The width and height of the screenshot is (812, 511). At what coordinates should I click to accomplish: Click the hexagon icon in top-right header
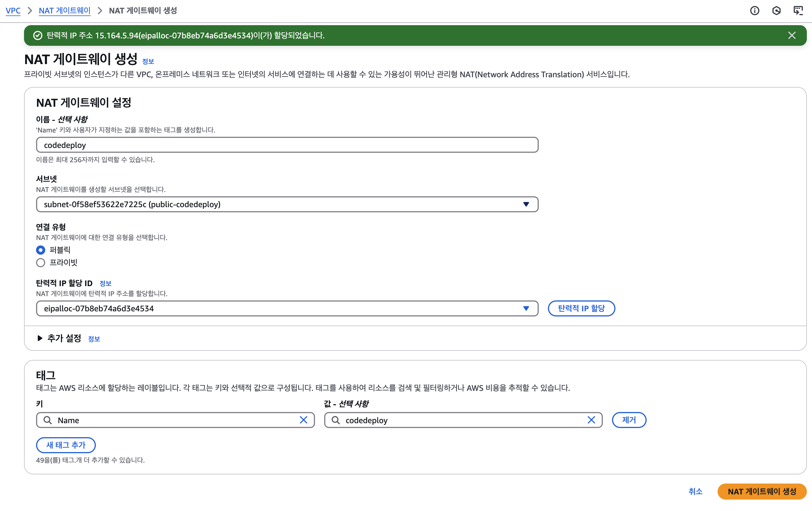[776, 11]
